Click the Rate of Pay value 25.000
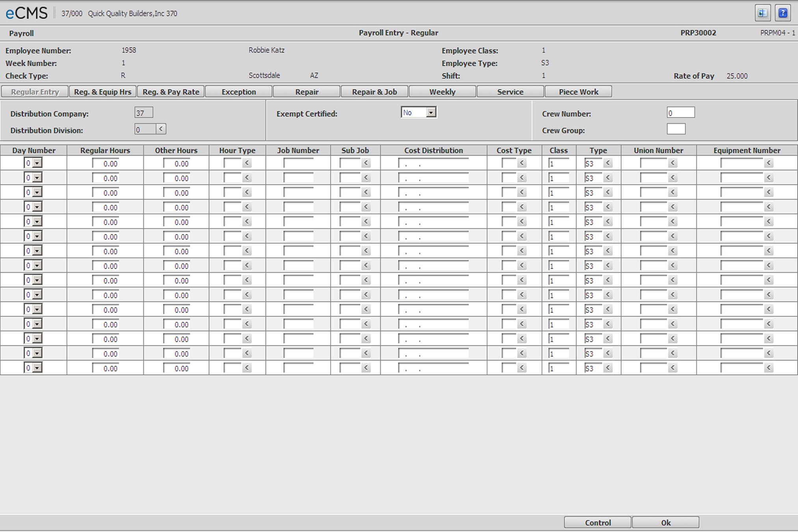Viewport: 798px width, 532px height. 737,76
